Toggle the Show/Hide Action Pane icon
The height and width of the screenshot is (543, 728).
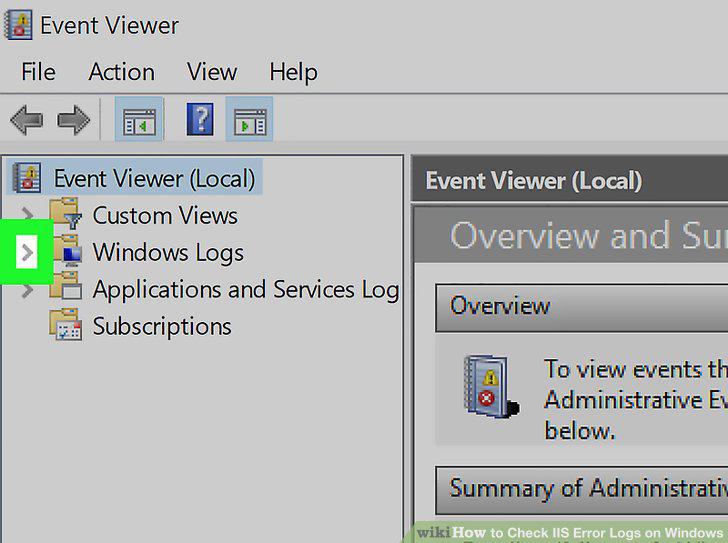click(249, 119)
